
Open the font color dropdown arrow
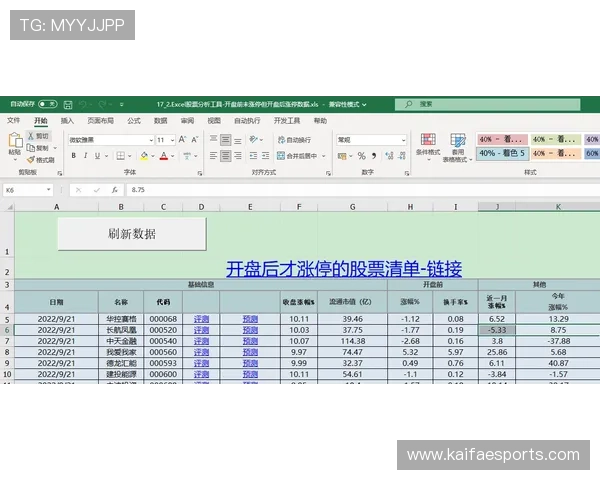(173, 156)
